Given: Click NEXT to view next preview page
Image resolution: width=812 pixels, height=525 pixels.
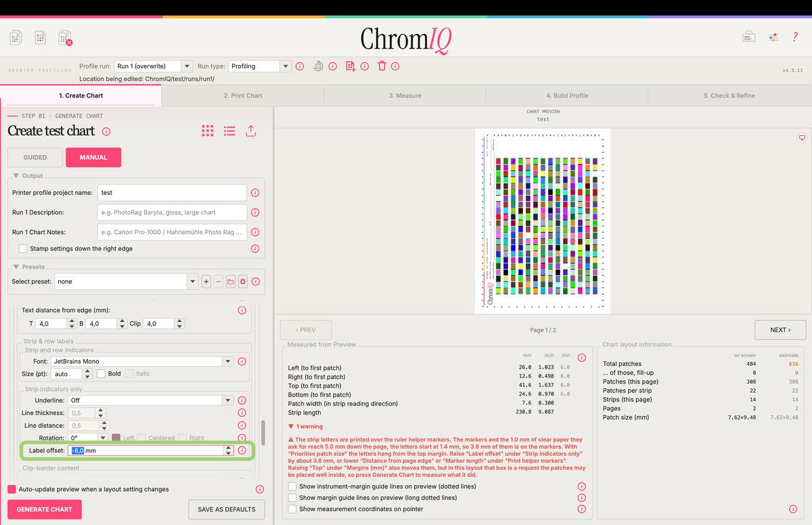Looking at the screenshot, I should (x=780, y=330).
